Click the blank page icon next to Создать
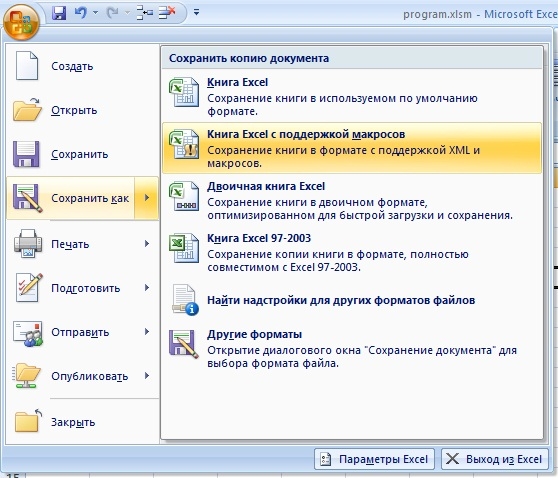The height and width of the screenshot is (478, 558). coord(27,65)
